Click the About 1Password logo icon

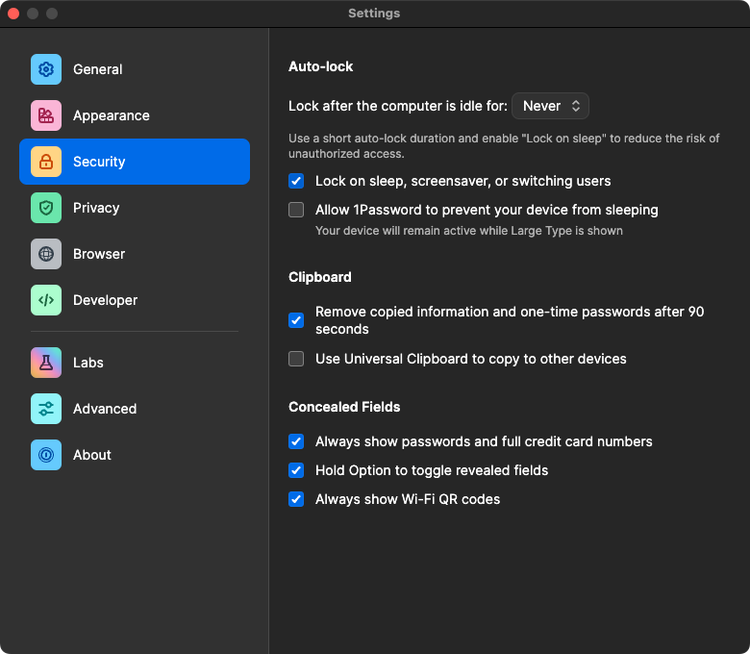pos(46,455)
